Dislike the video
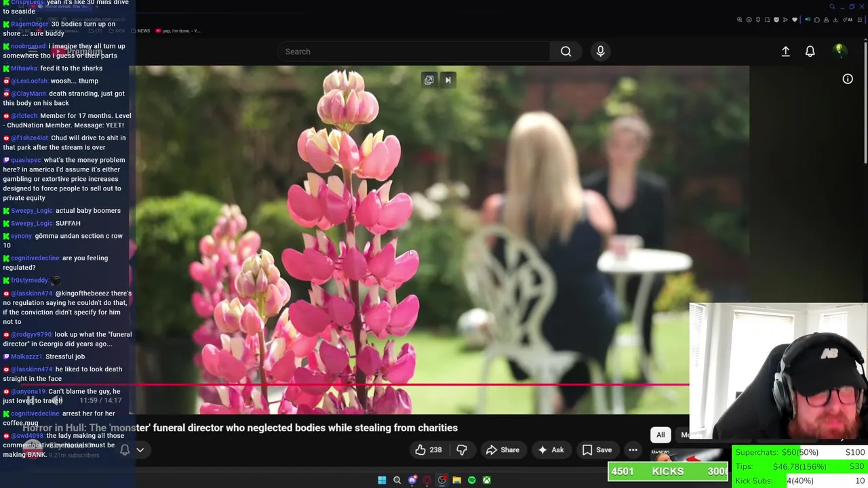 461,450
